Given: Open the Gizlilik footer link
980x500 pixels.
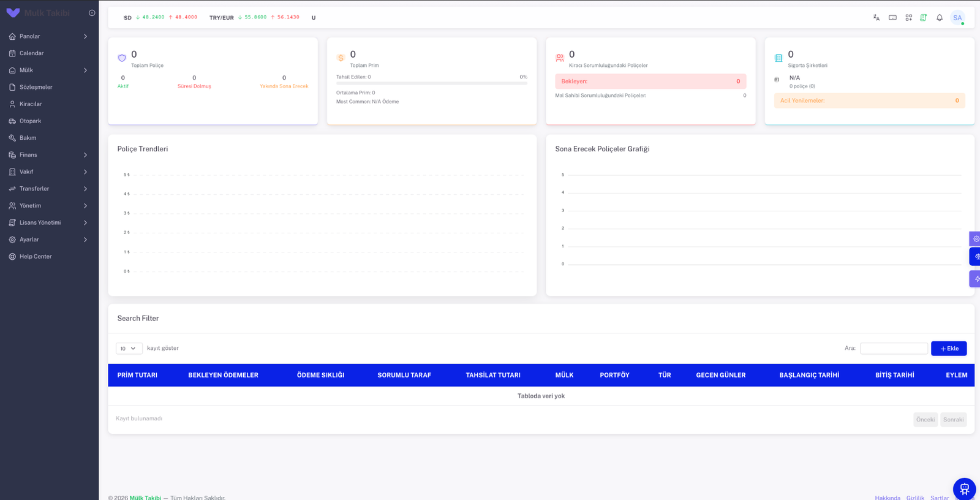Looking at the screenshot, I should 915,498.
